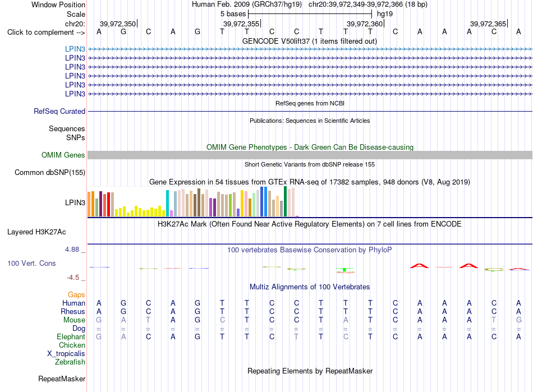The width and height of the screenshot is (533, 392).
Task: Click the Zebrafish species label
Action: point(70,362)
